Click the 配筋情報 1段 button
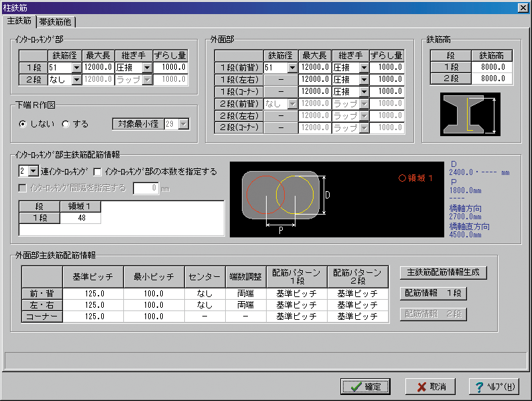The width and height of the screenshot is (532, 401). tap(433, 294)
